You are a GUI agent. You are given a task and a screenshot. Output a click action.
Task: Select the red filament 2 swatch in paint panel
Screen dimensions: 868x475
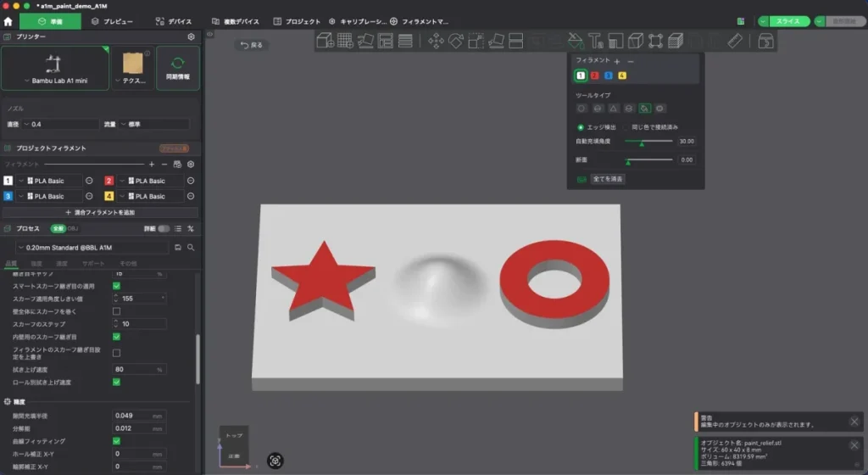(594, 75)
